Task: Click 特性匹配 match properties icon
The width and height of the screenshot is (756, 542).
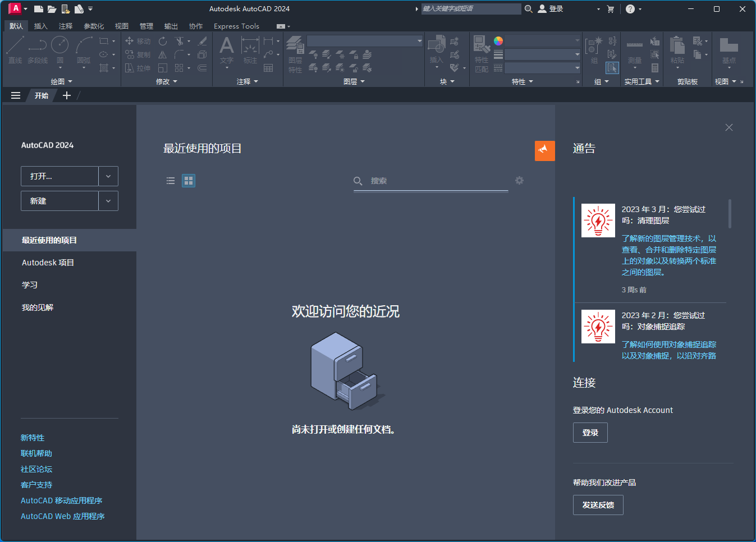Action: 482,54
